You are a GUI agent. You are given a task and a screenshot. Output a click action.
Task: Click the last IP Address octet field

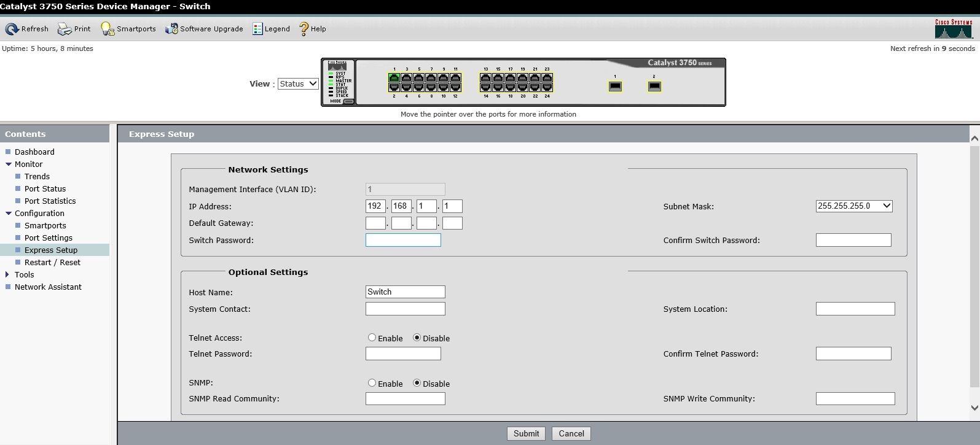(452, 206)
